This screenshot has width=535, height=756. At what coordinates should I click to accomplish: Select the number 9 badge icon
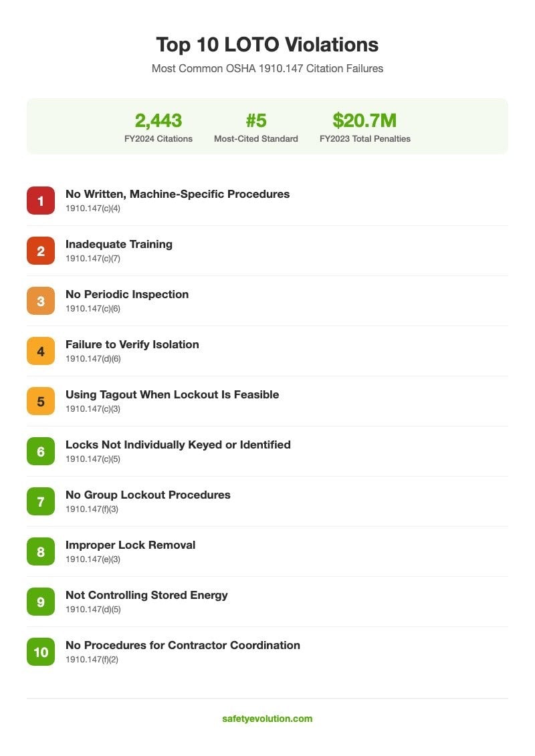(41, 602)
